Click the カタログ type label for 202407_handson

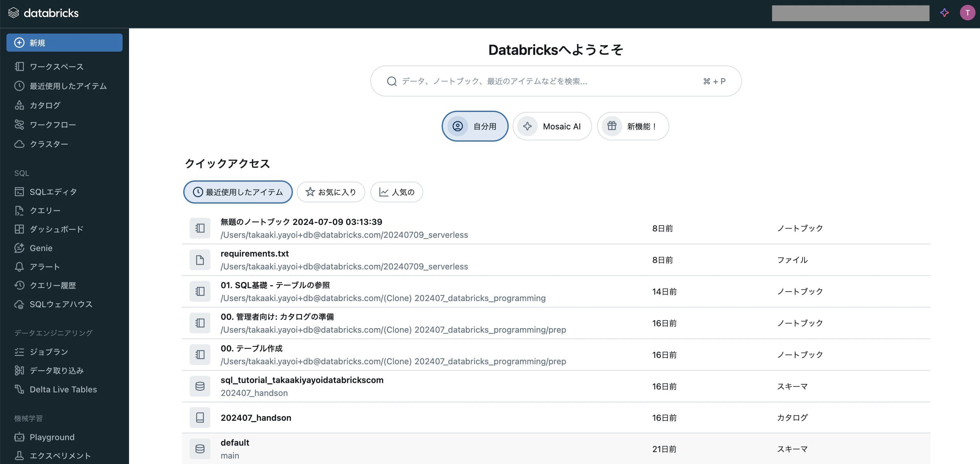point(792,418)
